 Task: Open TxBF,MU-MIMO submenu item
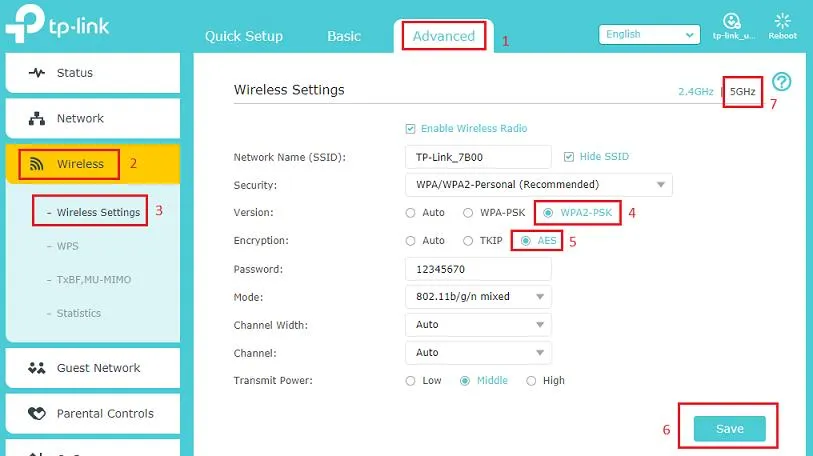[x=94, y=280]
